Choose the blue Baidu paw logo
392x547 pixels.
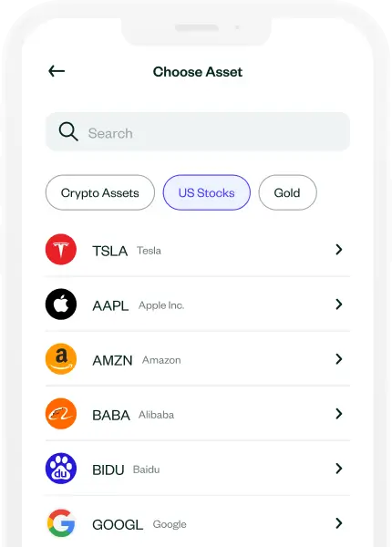pos(61,469)
